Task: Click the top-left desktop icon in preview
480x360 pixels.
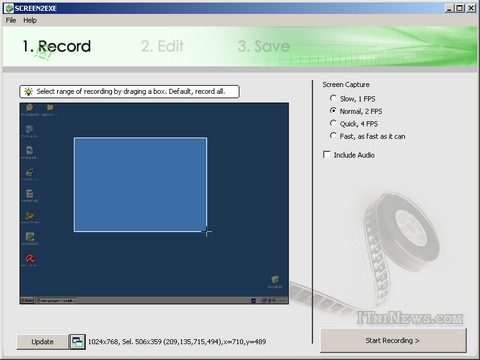Action: pos(29,110)
